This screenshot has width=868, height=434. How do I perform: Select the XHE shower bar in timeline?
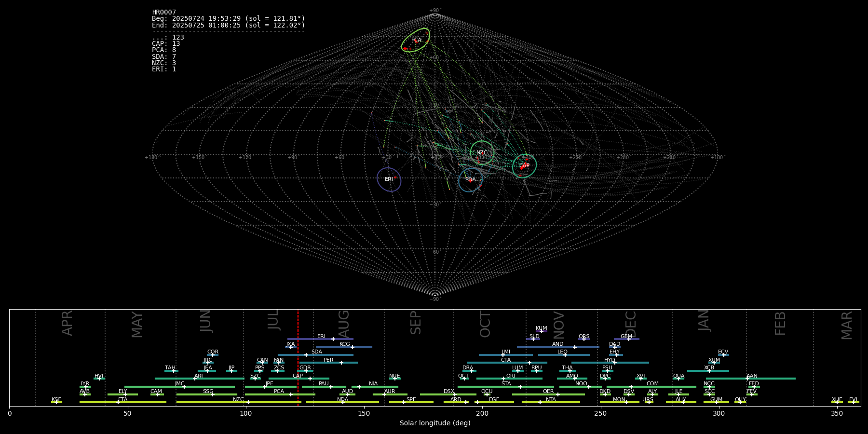click(x=837, y=402)
